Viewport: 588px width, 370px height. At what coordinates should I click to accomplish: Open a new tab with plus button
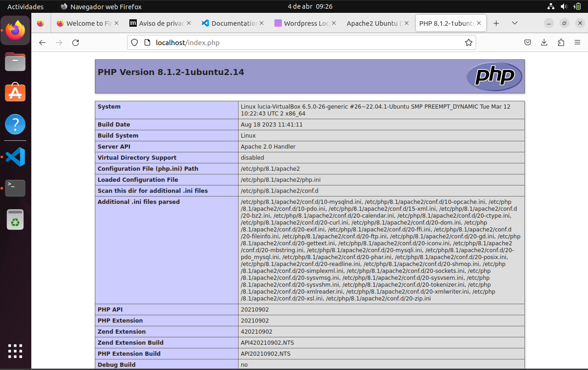coord(496,23)
